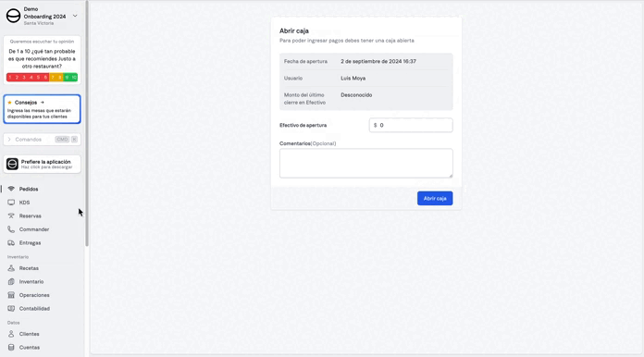This screenshot has height=357, width=644.
Task: Click the blue Abrir caja button
Action: [435, 198]
